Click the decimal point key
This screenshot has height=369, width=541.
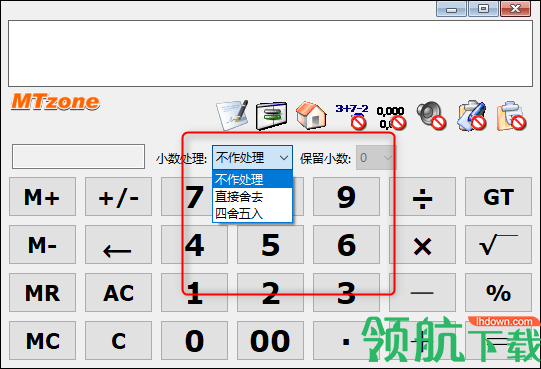point(346,341)
